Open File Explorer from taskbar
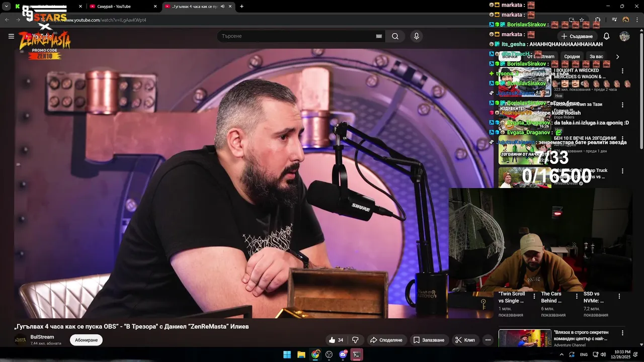The image size is (644, 362). point(301,354)
